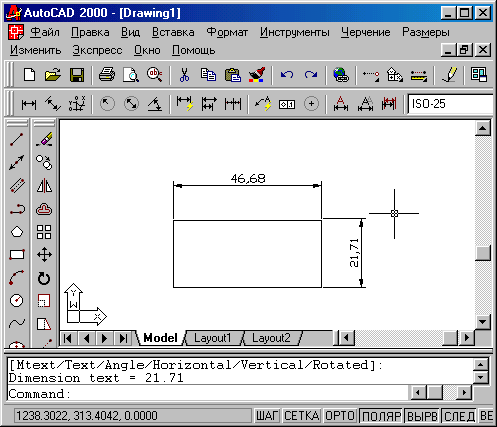Click drawing area vertical scrollbar down arrow
This screenshot has height=427, width=497.
point(483,322)
